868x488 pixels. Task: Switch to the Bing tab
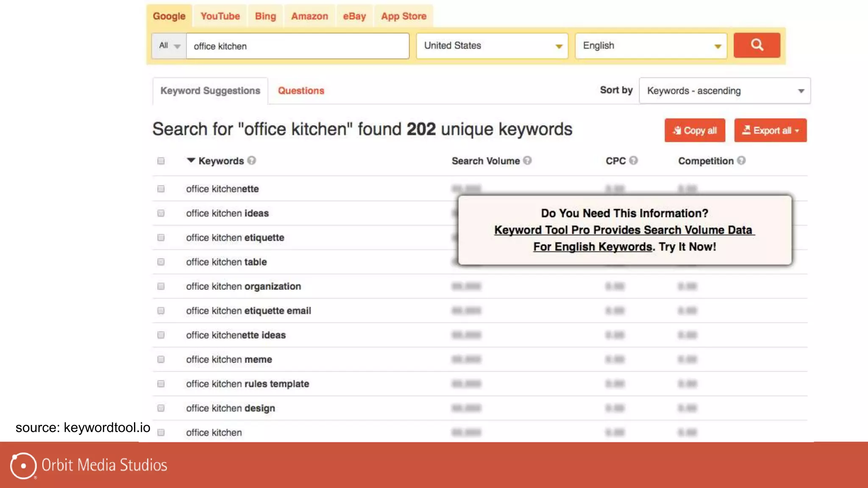(x=265, y=16)
